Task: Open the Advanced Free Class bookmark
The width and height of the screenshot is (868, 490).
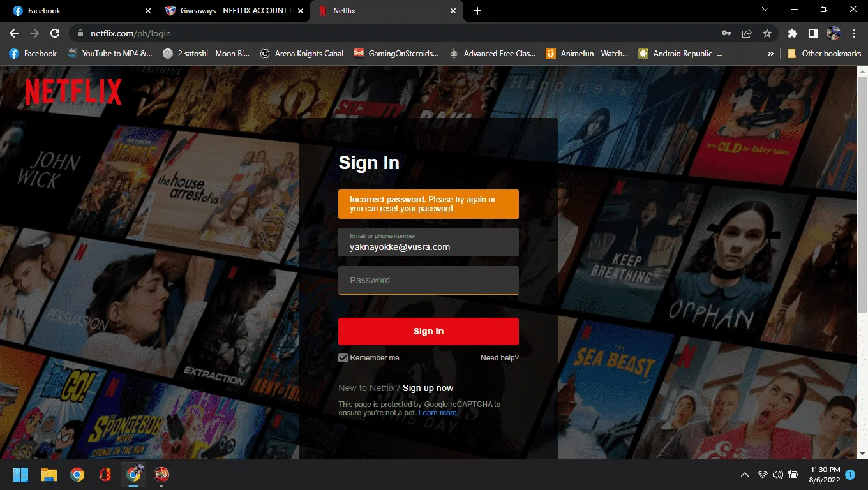Action: (x=492, y=54)
